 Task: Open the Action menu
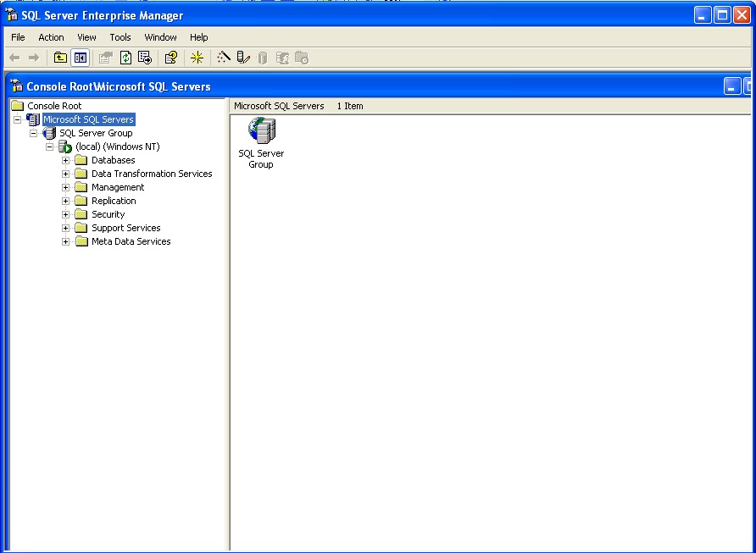[51, 37]
